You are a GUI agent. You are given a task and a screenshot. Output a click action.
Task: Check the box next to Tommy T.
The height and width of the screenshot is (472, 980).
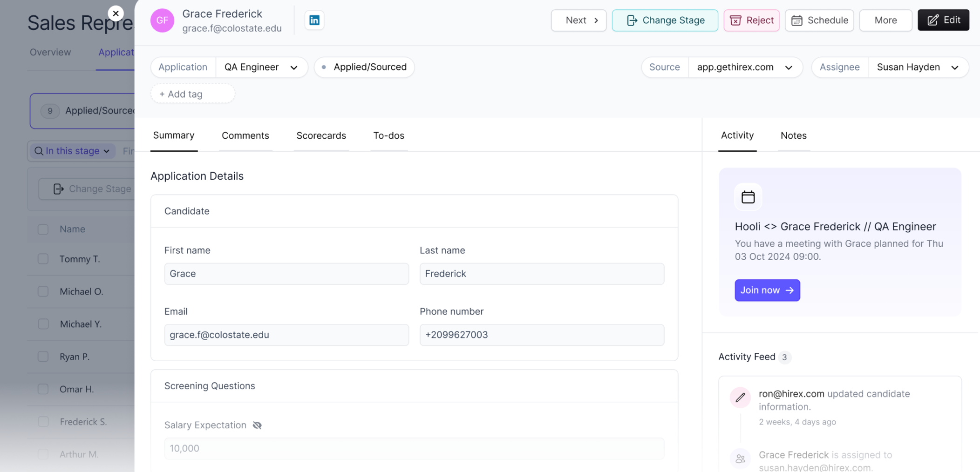43,259
